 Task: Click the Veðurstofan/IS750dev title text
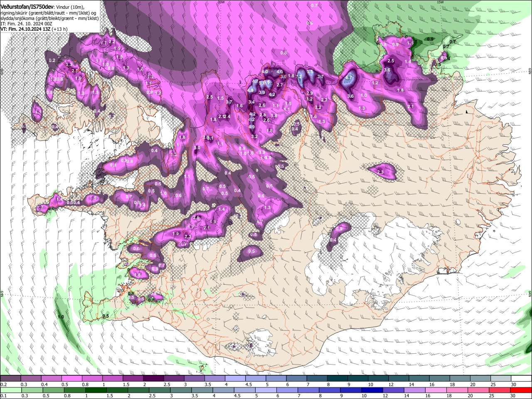pos(27,6)
